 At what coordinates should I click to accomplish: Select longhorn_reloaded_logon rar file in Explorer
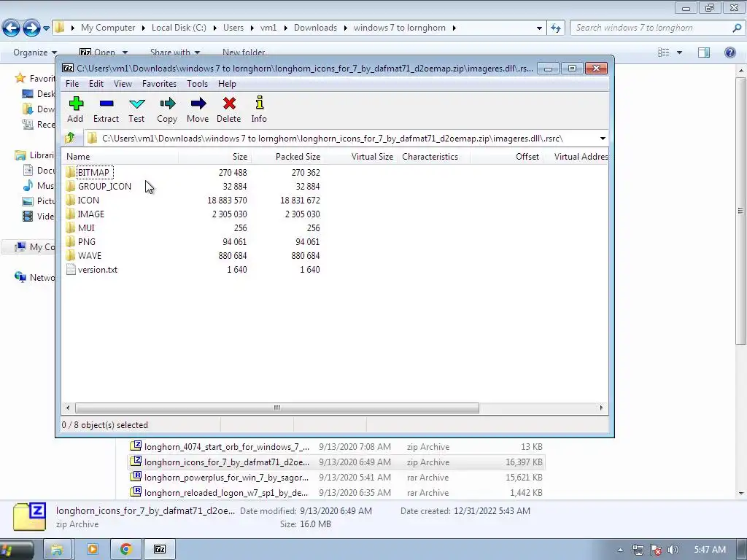336,493
